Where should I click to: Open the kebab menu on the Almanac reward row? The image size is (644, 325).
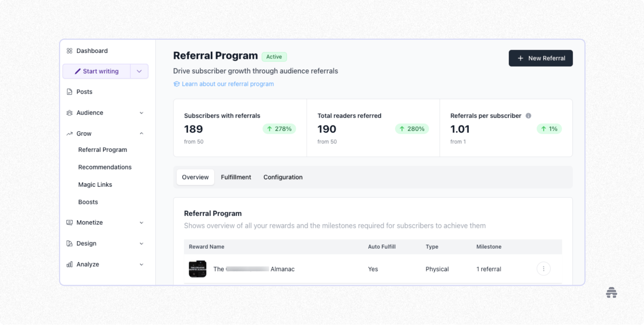pyautogui.click(x=543, y=268)
